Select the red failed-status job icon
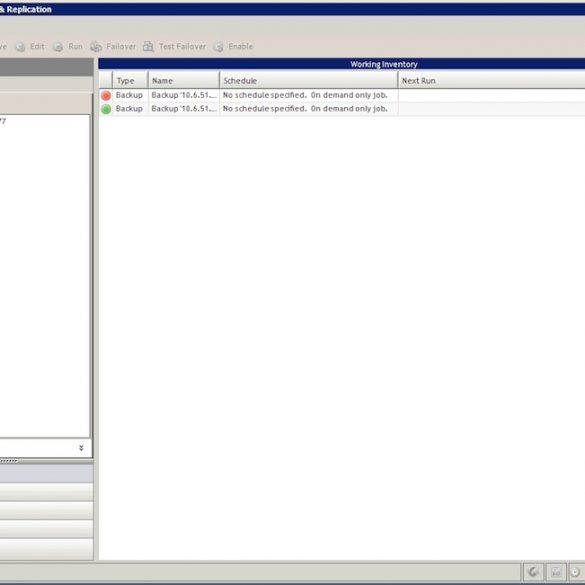This screenshot has height=585, width=585. coord(106,96)
